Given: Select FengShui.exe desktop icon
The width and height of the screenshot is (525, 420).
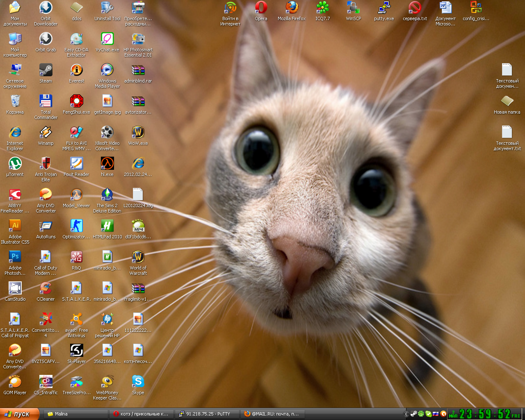Looking at the screenshot, I should tap(76, 101).
